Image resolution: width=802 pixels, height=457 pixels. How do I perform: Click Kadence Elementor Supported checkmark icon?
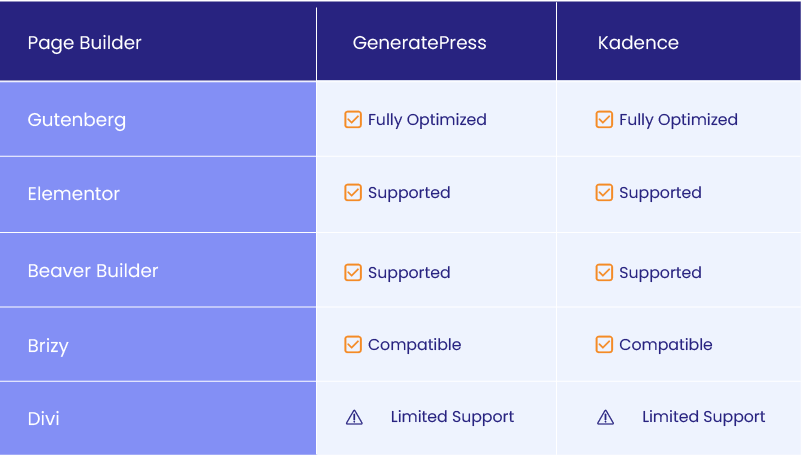[604, 193]
